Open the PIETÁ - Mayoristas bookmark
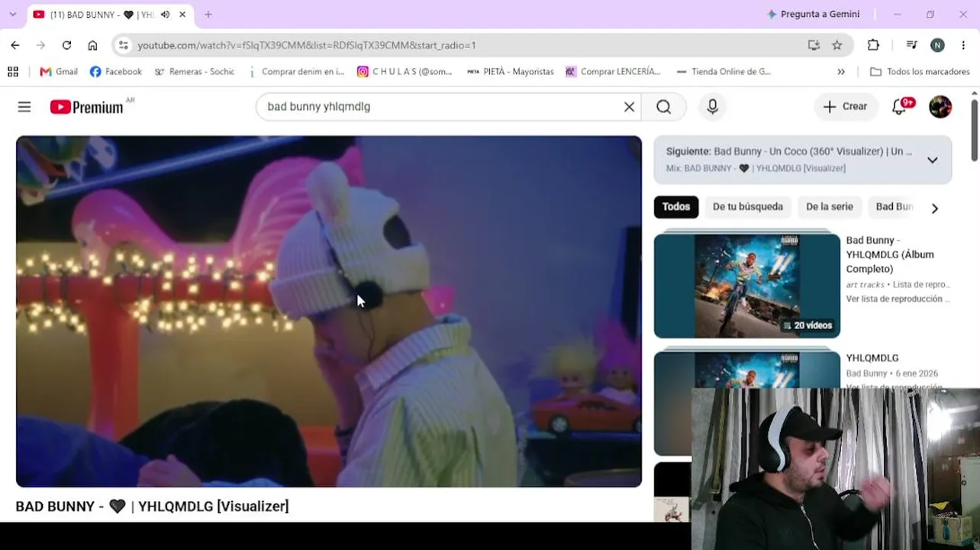Viewport: 980px width, 550px height. [510, 72]
